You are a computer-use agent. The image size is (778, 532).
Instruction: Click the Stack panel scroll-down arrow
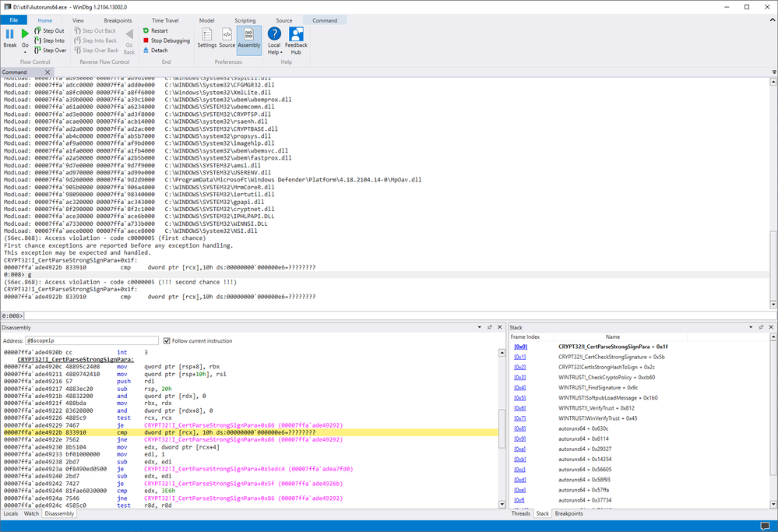[x=773, y=504]
